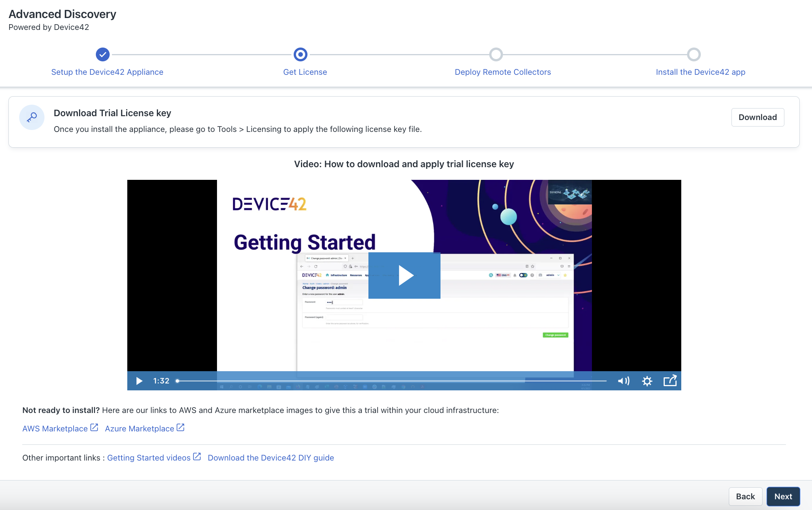Viewport: 812px width, 510px height.
Task: Click external link icon next to AWS Marketplace
Action: pos(94,428)
